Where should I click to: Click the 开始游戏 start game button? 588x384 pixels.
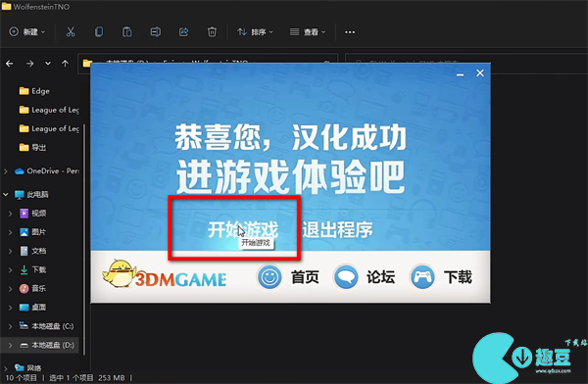243,229
